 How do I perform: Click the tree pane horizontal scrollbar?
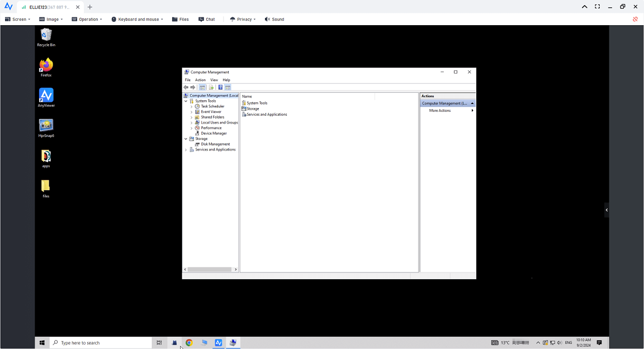point(210,270)
